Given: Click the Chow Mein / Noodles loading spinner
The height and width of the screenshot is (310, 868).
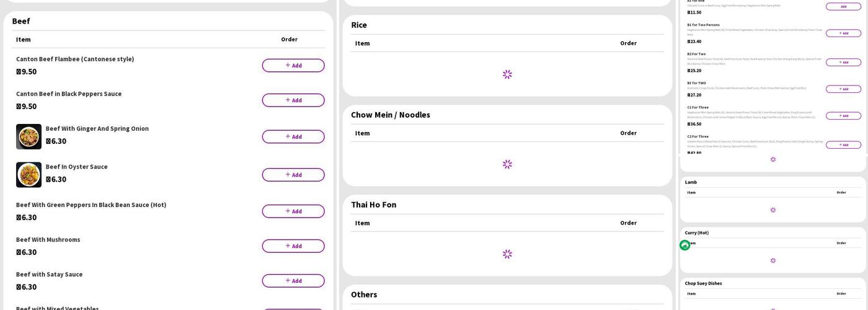Looking at the screenshot, I should click(x=507, y=164).
